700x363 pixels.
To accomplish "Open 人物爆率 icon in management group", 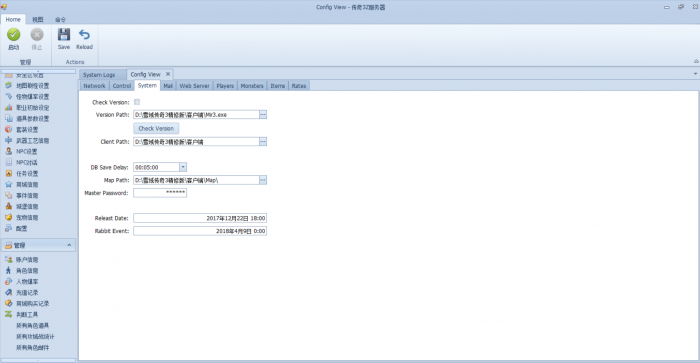I will [x=8, y=281].
